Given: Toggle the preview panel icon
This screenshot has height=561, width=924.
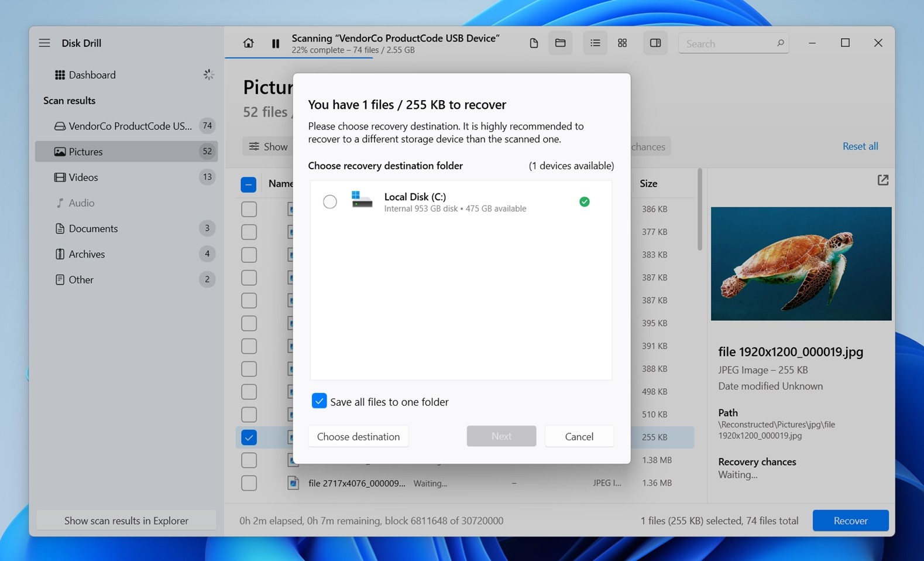Looking at the screenshot, I should click(x=655, y=43).
